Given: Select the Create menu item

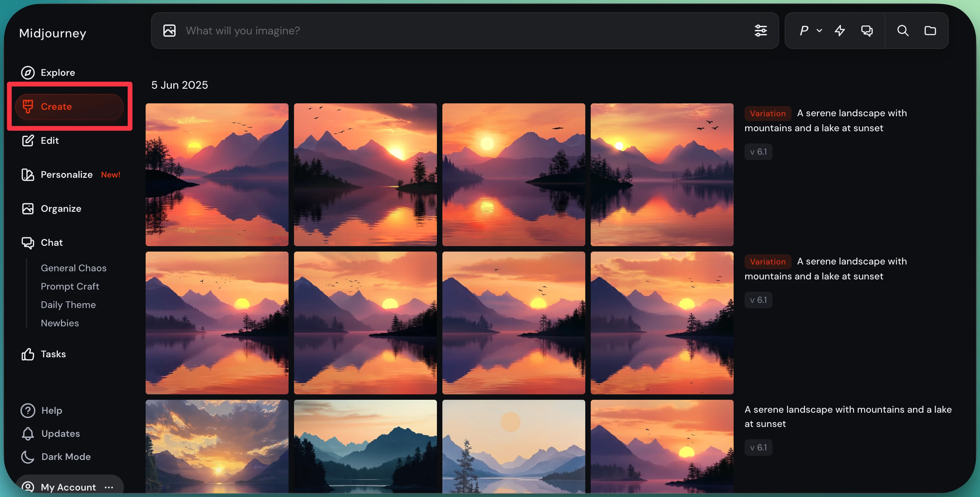Looking at the screenshot, I should pos(69,106).
